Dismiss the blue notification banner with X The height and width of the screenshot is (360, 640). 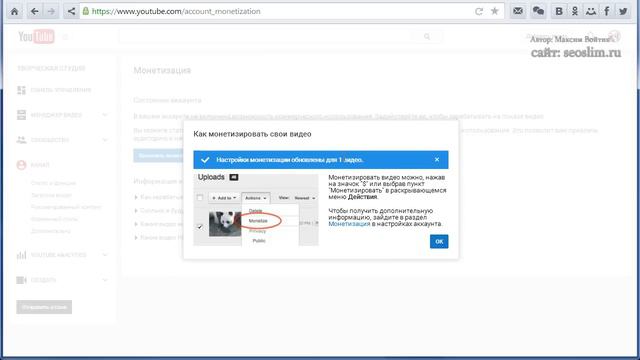437,160
